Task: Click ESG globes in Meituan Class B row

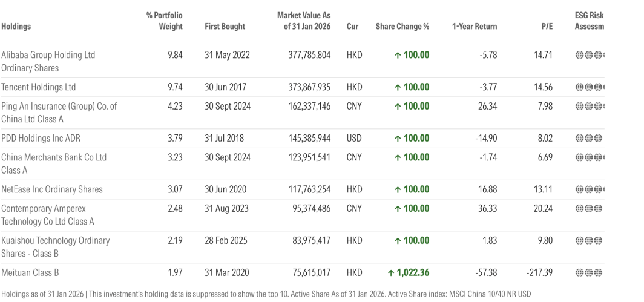Action: click(x=590, y=272)
